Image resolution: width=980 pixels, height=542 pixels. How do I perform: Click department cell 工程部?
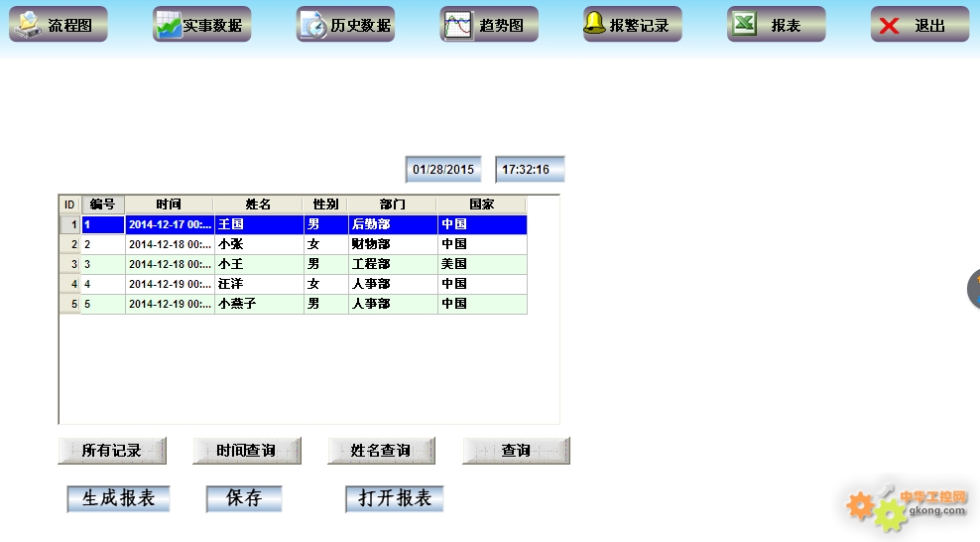(x=393, y=264)
